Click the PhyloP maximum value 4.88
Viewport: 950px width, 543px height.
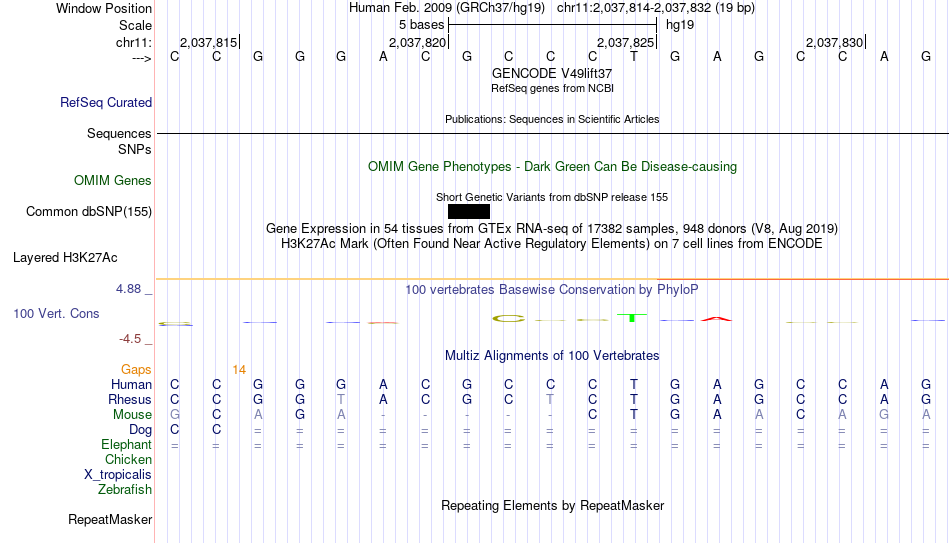(x=128, y=289)
